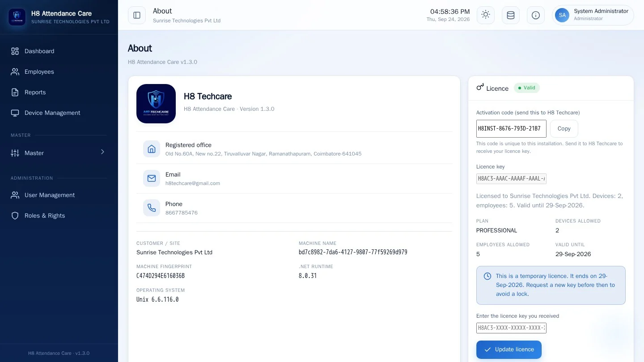Click the machine name GUID value
The width and height of the screenshot is (644, 362).
click(353, 252)
